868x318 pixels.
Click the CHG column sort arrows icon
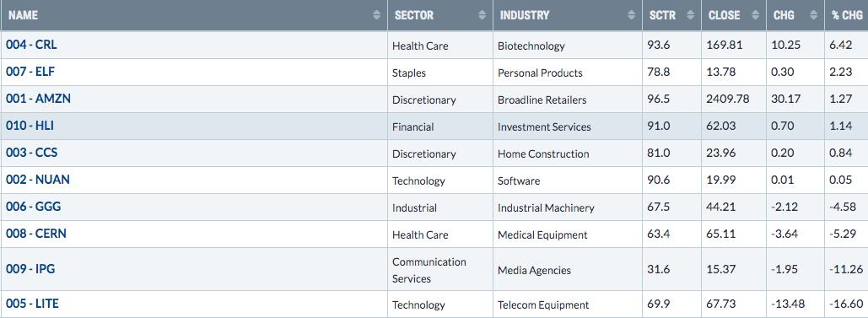point(814,15)
